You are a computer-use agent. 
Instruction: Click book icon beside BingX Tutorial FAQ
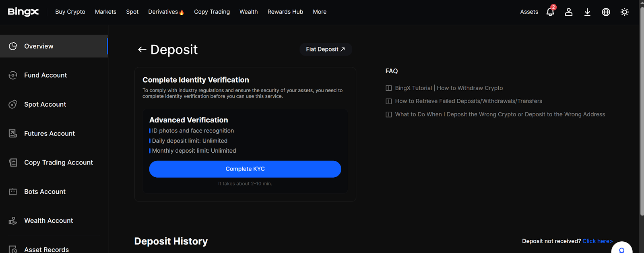pyautogui.click(x=388, y=88)
